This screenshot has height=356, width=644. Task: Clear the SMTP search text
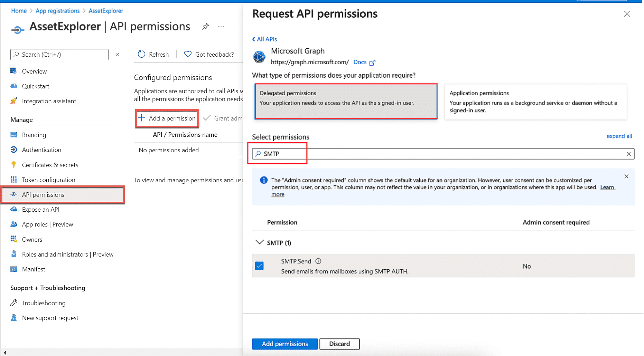[628, 154]
